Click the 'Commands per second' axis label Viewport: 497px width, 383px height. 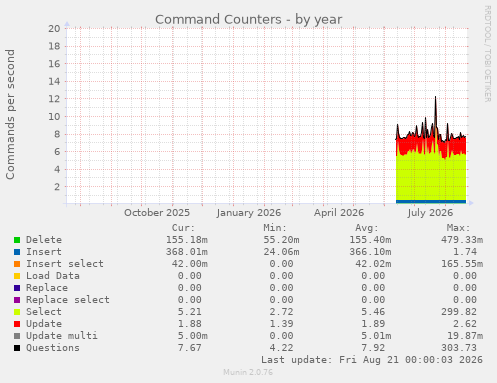10,114
